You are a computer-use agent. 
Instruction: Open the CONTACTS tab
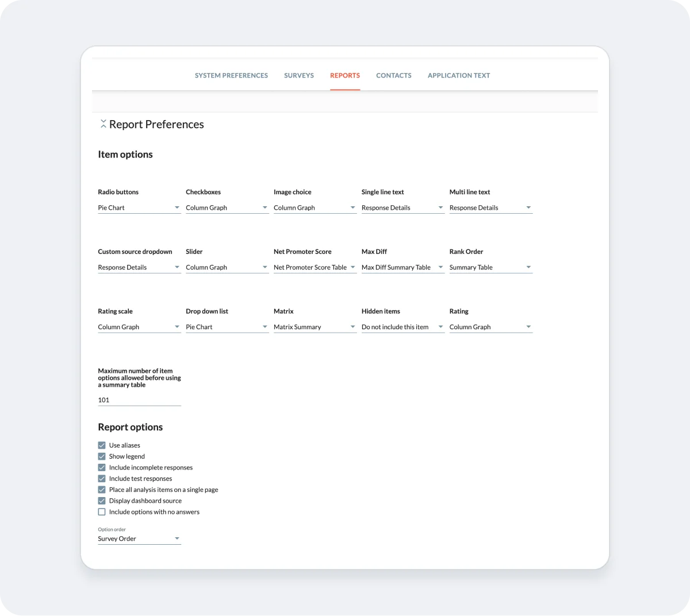[x=394, y=75]
